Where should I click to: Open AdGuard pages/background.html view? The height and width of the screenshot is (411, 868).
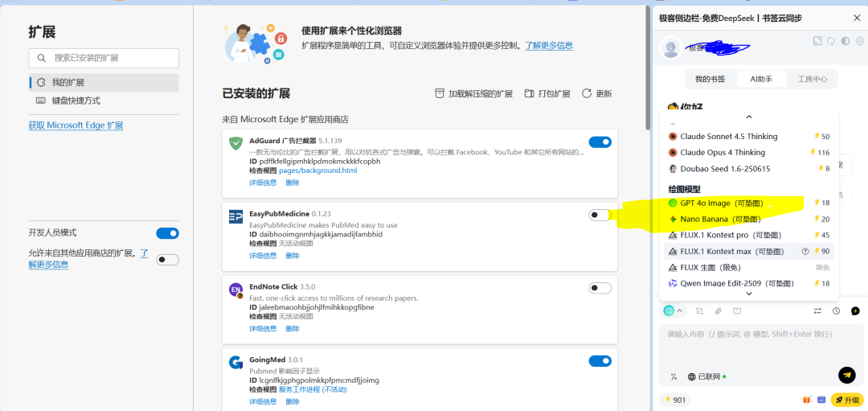pos(317,171)
